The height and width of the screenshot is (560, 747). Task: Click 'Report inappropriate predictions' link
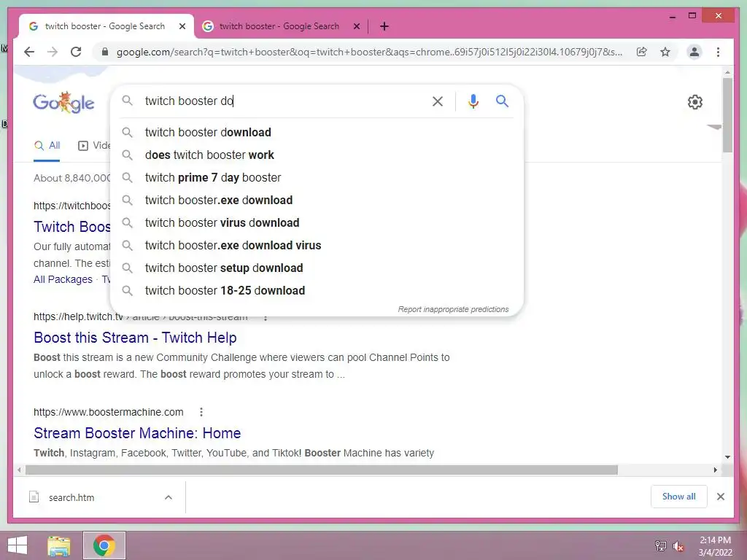[453, 309]
